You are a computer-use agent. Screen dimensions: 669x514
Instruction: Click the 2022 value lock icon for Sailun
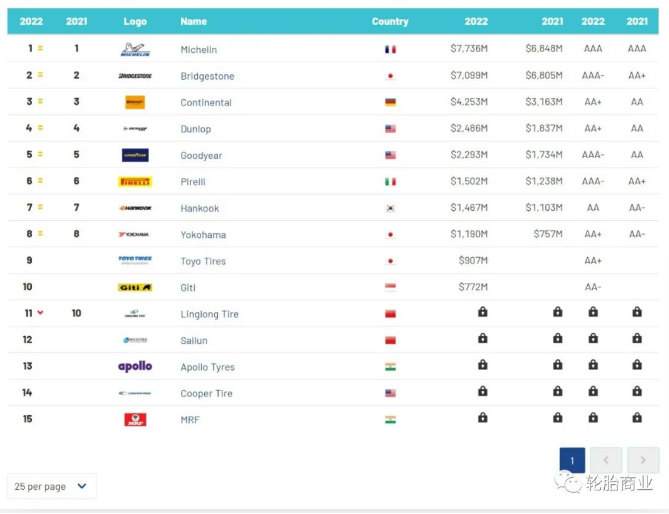[483, 338]
